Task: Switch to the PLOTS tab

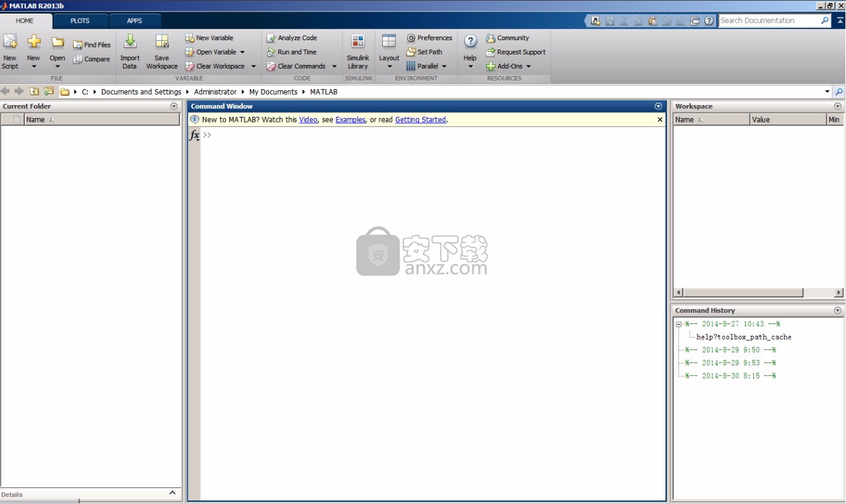Action: click(80, 20)
